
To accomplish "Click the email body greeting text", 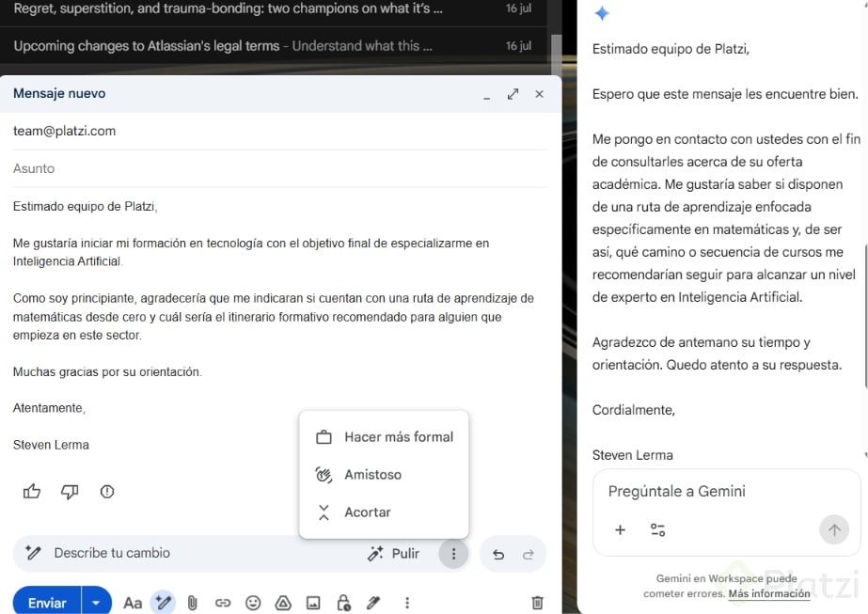I will pos(86,207).
